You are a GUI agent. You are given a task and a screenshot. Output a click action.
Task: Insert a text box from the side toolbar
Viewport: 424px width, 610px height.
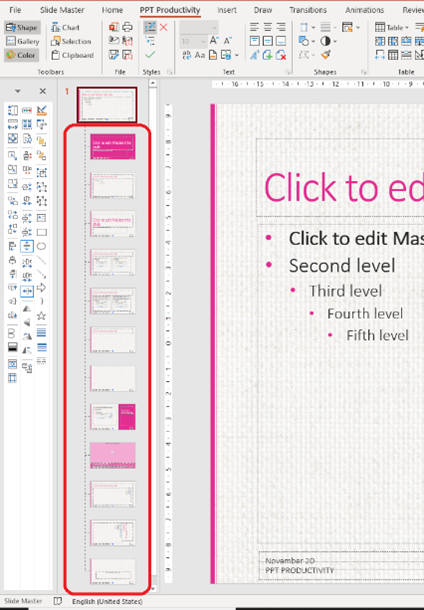(41, 218)
